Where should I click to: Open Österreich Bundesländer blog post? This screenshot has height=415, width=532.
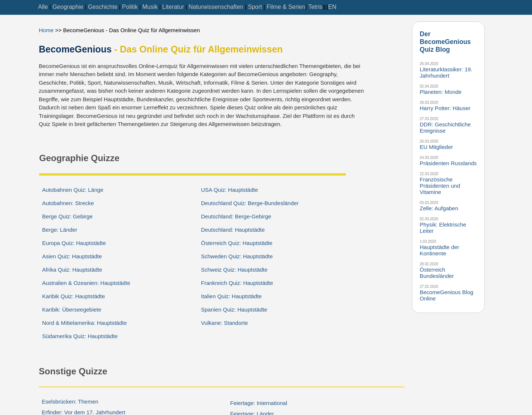[437, 273]
